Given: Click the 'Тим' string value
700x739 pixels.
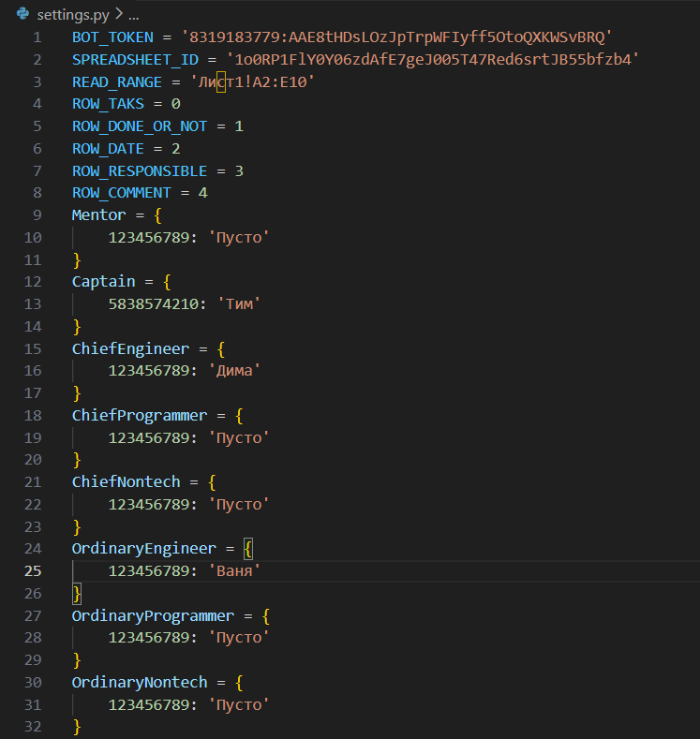Looking at the screenshot, I should point(239,304).
